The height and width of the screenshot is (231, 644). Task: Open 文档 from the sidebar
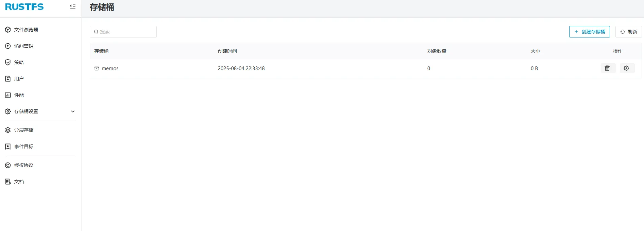pos(19,182)
